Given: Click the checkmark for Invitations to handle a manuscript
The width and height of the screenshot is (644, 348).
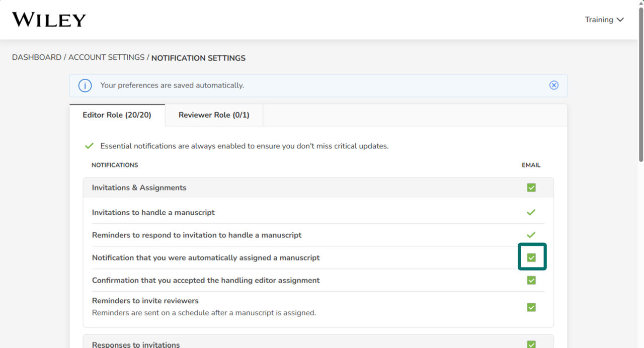Looking at the screenshot, I should [531, 212].
